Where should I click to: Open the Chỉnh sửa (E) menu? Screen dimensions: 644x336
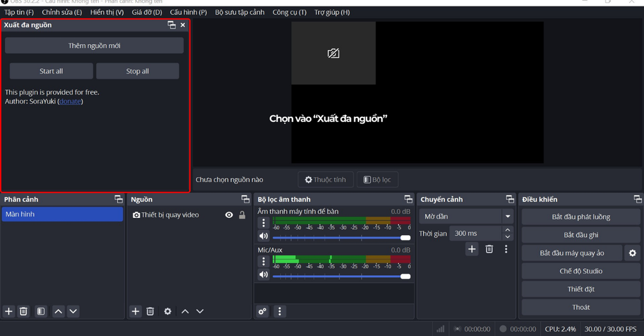click(x=62, y=13)
